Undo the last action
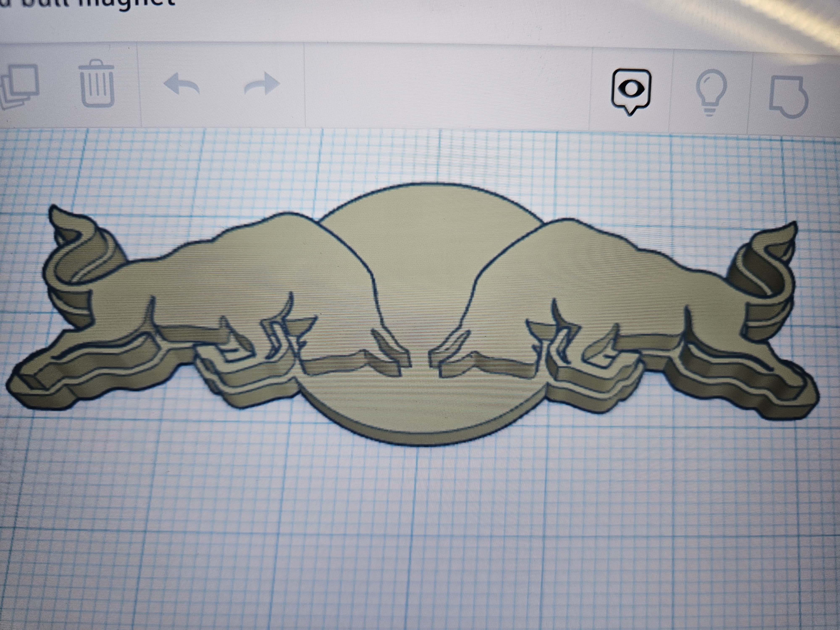840x630 pixels. click(181, 84)
